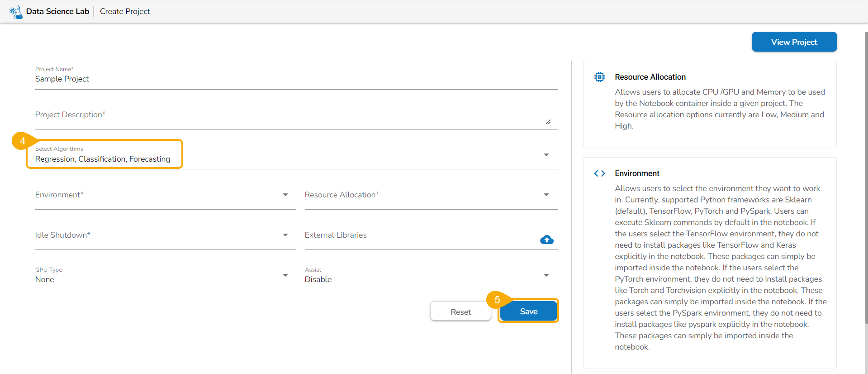Open View Project button

794,42
